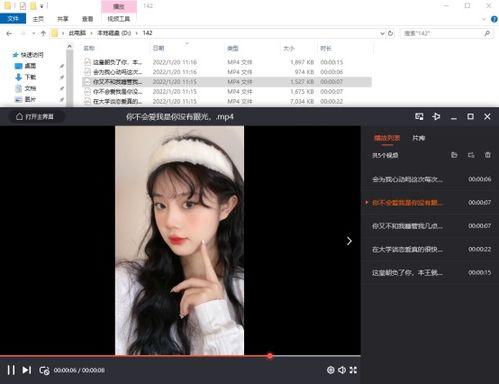Image resolution: width=499 pixels, height=384 pixels.
Task: Click the sidebar scrollbar up arrow
Action: [69, 46]
